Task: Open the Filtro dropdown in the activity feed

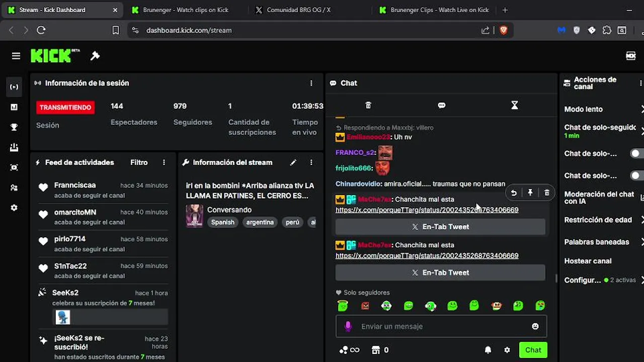Action: tap(139, 162)
